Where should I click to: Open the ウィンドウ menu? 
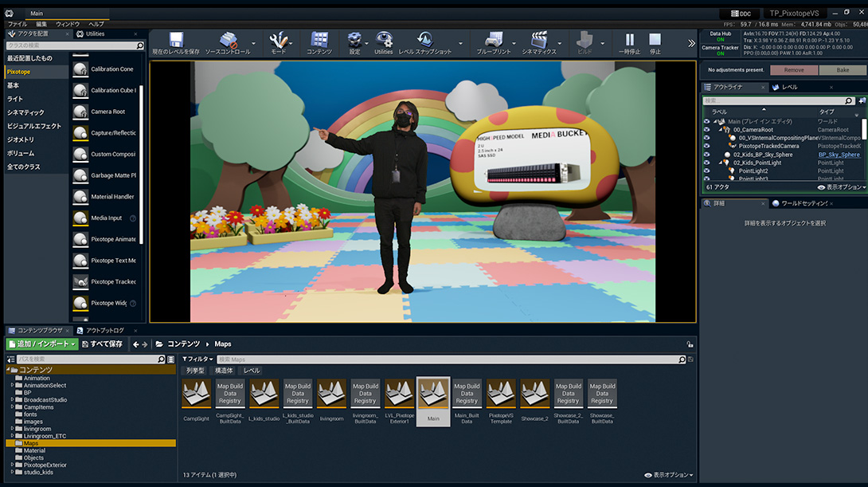68,25
